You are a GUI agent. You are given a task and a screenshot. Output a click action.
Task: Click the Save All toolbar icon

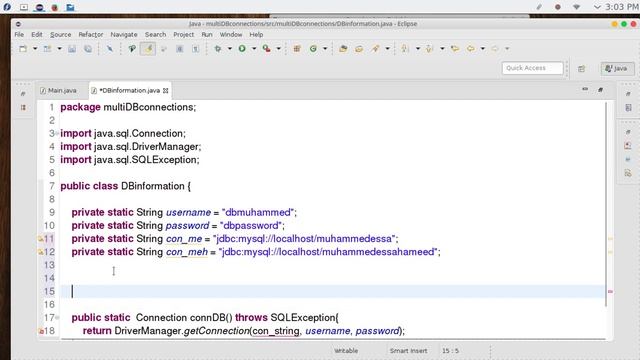point(88,49)
